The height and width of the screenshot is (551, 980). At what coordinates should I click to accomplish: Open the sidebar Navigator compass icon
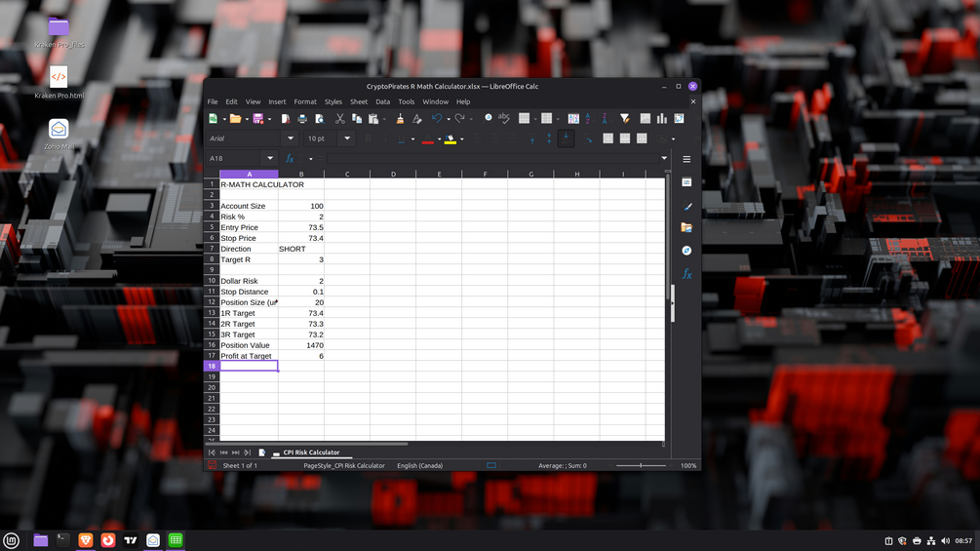pos(686,251)
